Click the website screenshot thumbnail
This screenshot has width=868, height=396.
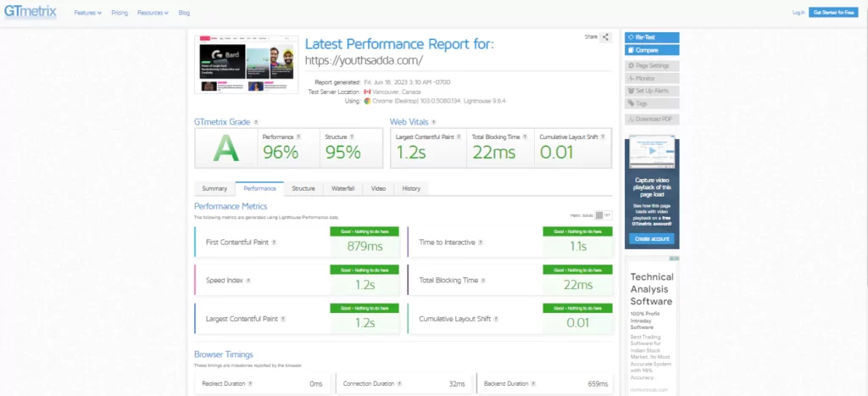(247, 64)
